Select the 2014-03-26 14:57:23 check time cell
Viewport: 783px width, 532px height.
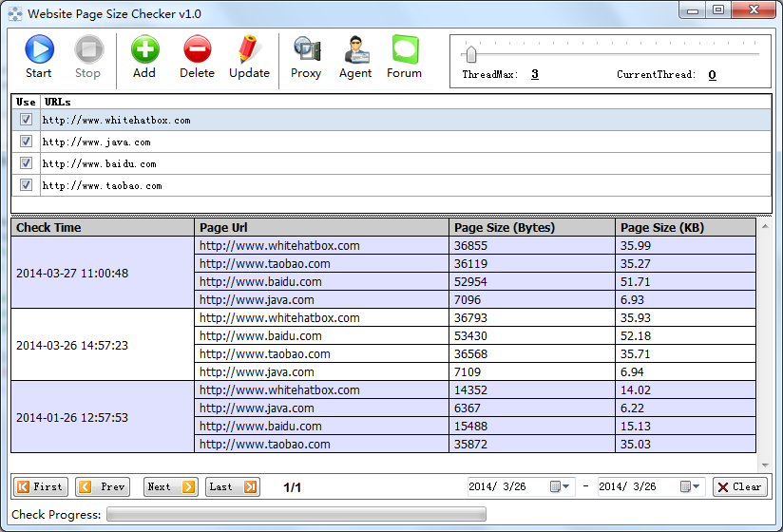click(x=102, y=345)
